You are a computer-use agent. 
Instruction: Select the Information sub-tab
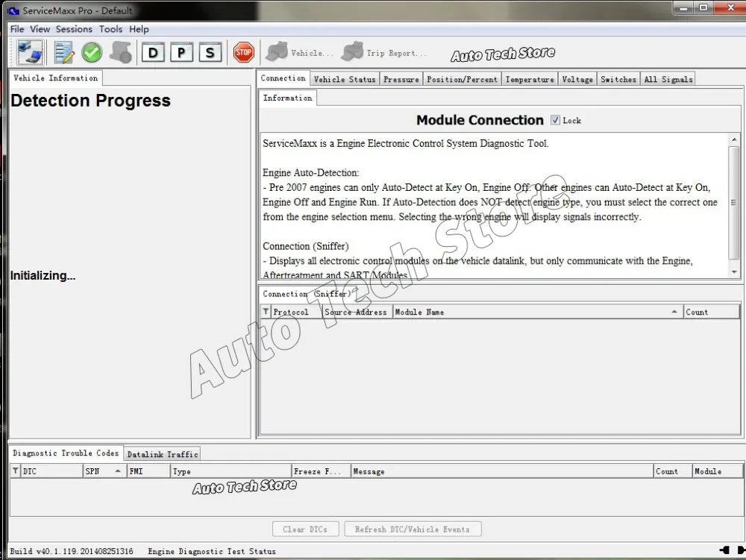[x=287, y=98]
